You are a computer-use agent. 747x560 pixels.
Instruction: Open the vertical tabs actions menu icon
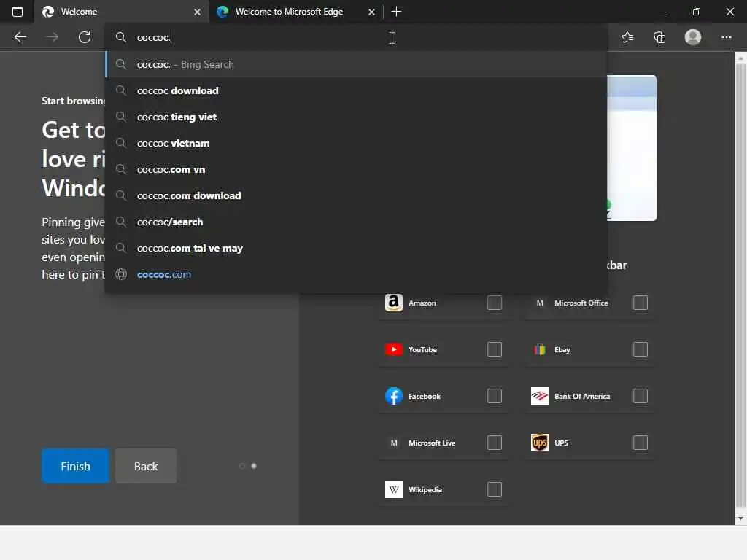pyautogui.click(x=18, y=12)
